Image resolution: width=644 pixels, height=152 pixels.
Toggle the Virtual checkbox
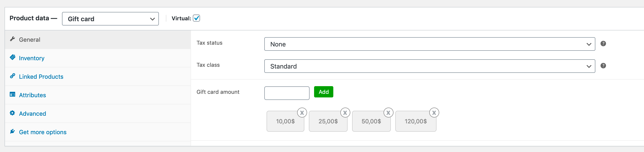coord(196,18)
